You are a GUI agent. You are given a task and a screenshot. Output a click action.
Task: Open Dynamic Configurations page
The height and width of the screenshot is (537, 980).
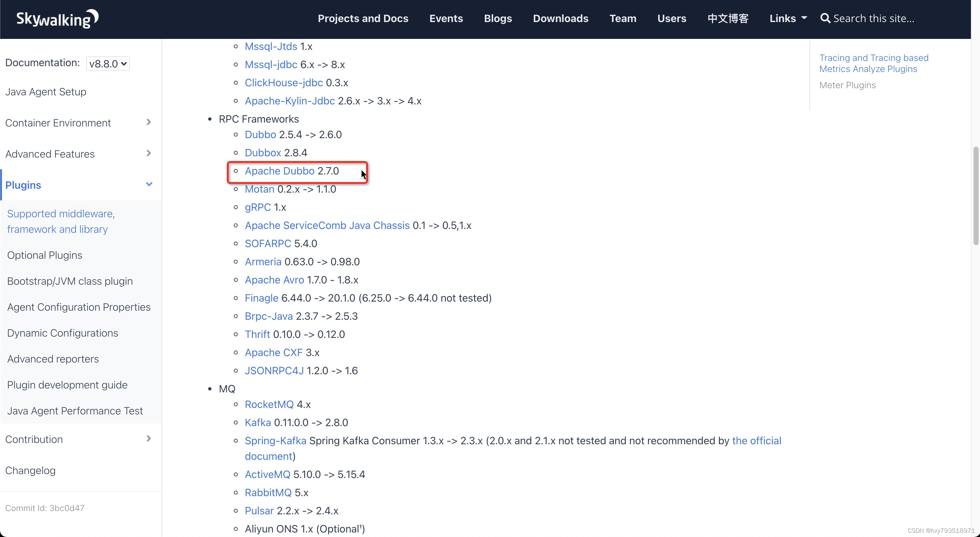(62, 333)
